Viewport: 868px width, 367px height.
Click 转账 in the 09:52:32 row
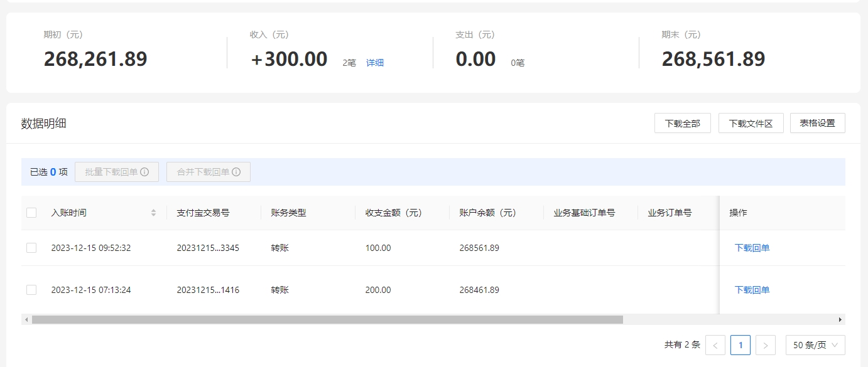279,248
